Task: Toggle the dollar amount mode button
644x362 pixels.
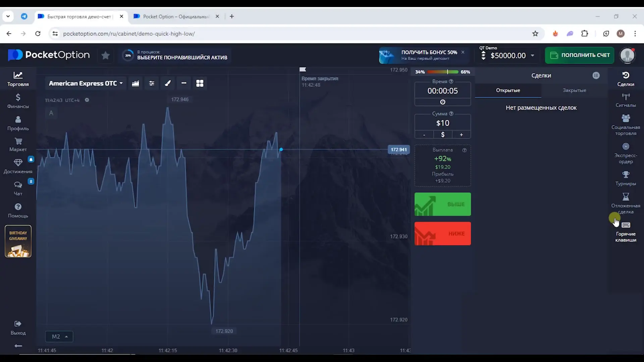Action: [x=442, y=134]
